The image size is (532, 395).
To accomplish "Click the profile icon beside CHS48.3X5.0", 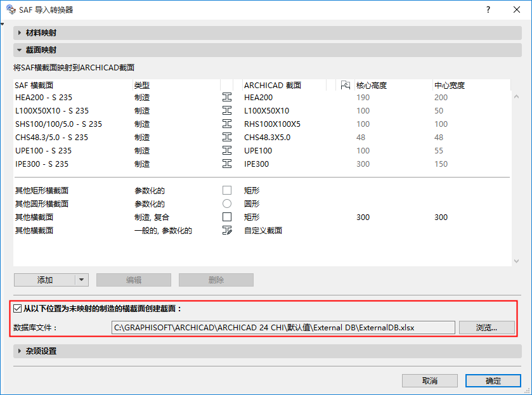I will point(227,137).
